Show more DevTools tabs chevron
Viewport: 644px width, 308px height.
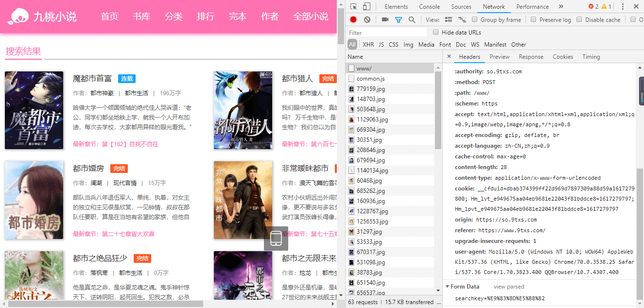coord(561,7)
